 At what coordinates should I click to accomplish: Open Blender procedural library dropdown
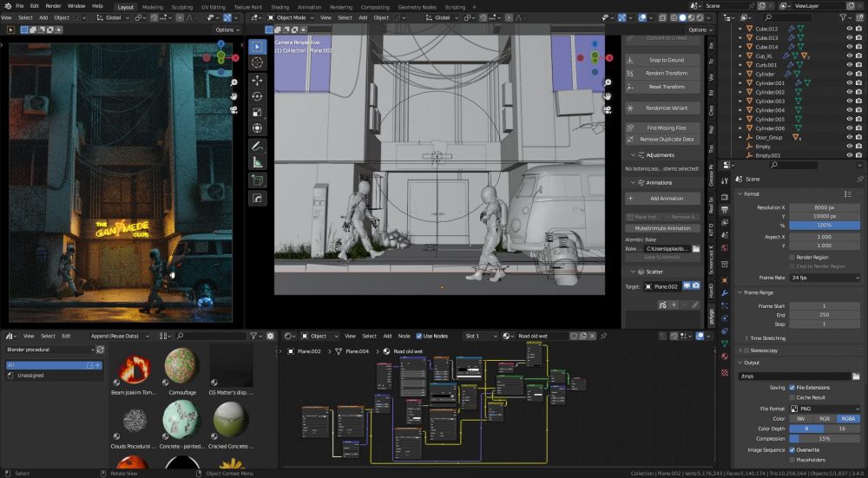coord(49,350)
